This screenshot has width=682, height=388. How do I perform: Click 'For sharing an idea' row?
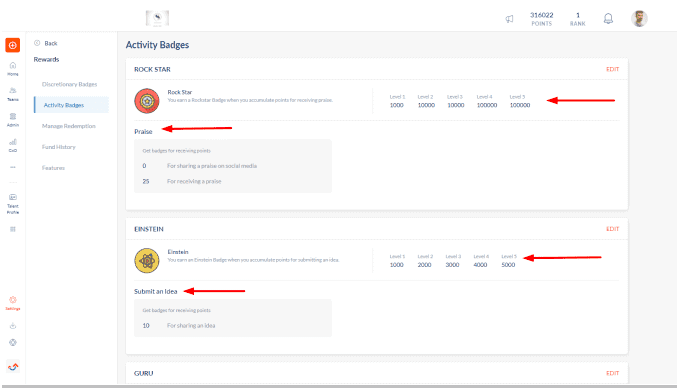pyautogui.click(x=191, y=325)
